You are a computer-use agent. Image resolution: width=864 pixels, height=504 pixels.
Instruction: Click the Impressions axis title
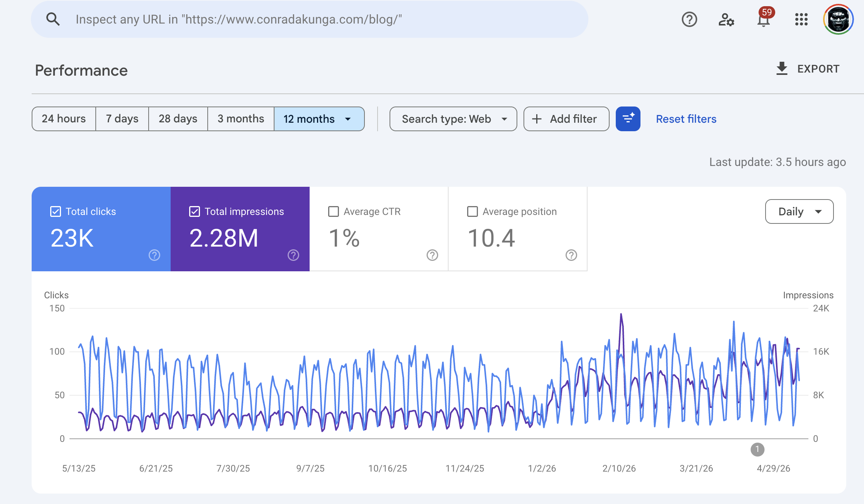click(x=808, y=295)
